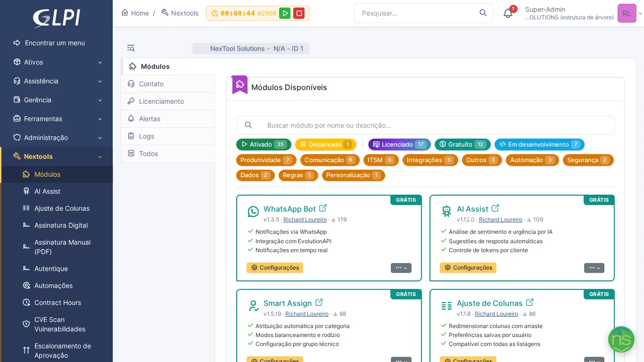644x362 pixels.
Task: Open the notifications bell
Action: pyautogui.click(x=508, y=13)
